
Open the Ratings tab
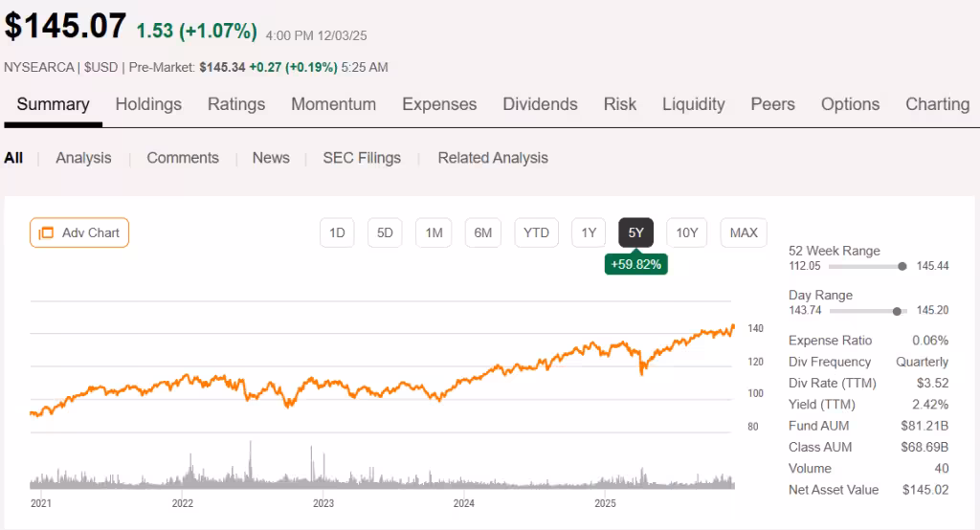pos(236,104)
